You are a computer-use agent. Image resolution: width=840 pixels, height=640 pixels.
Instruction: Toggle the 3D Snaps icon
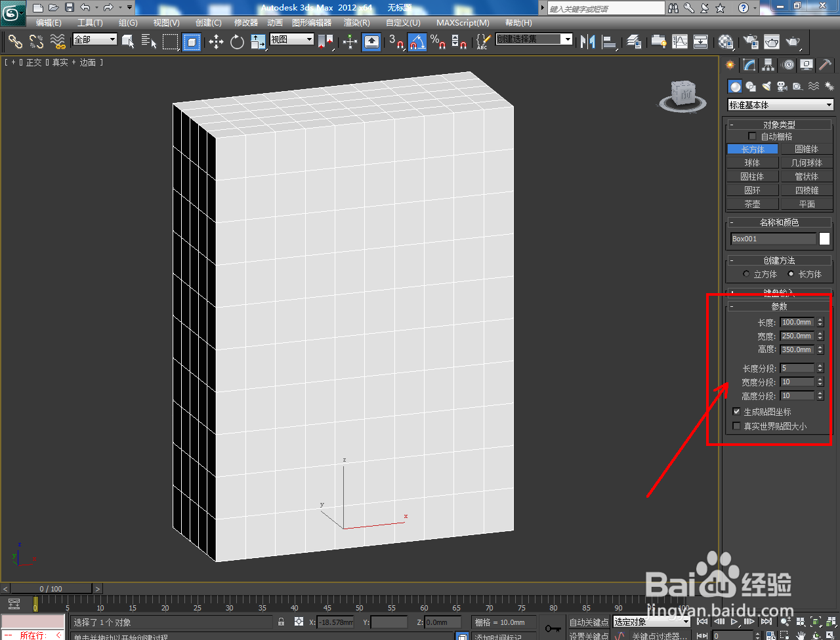click(x=396, y=41)
